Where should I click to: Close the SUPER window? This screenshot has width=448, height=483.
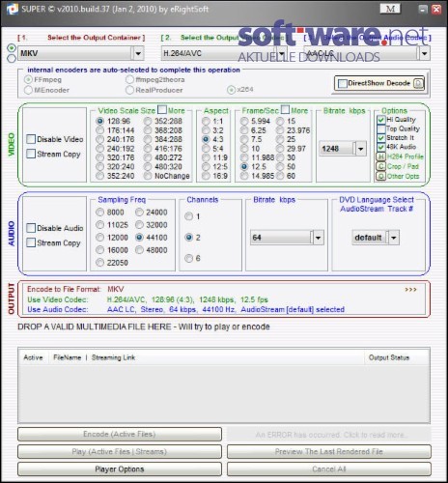[x=436, y=9]
